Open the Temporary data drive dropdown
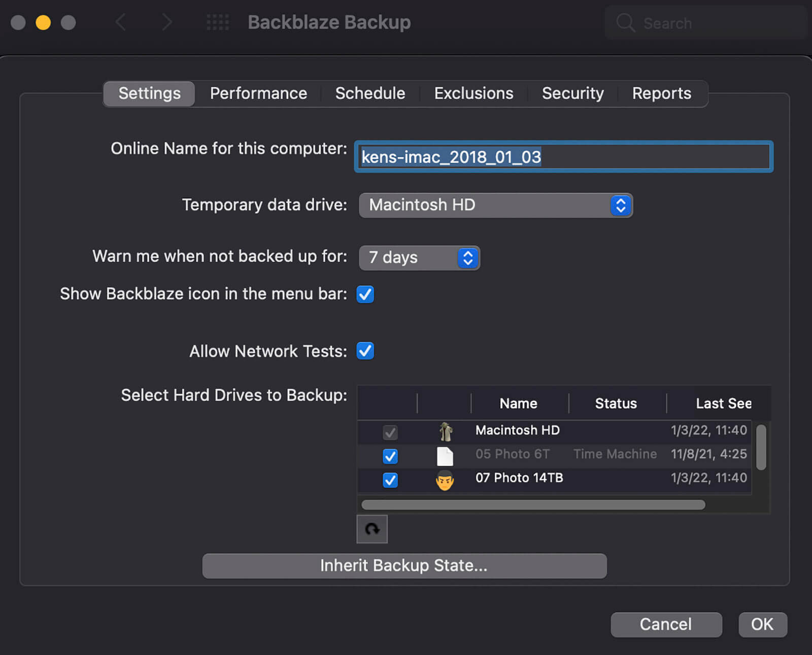Viewport: 812px width, 655px height. pos(495,205)
